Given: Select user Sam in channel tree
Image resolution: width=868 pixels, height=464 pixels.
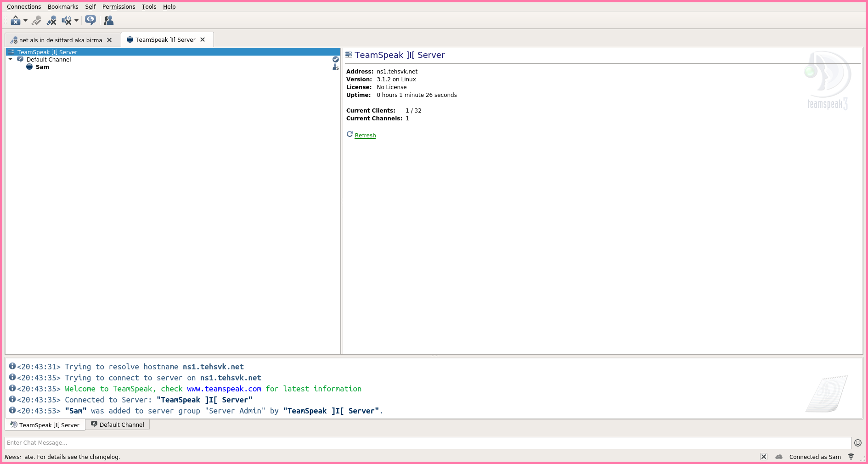Looking at the screenshot, I should coord(42,67).
